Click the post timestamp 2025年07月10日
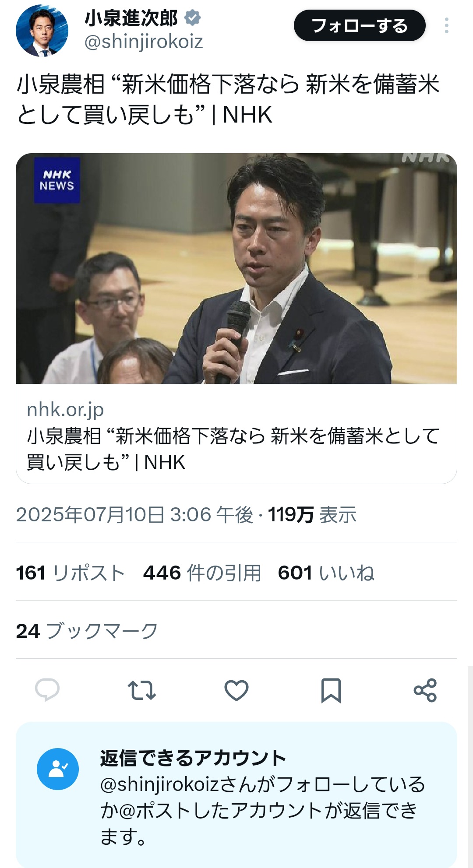Viewport: 473px width, 868px height. click(90, 514)
